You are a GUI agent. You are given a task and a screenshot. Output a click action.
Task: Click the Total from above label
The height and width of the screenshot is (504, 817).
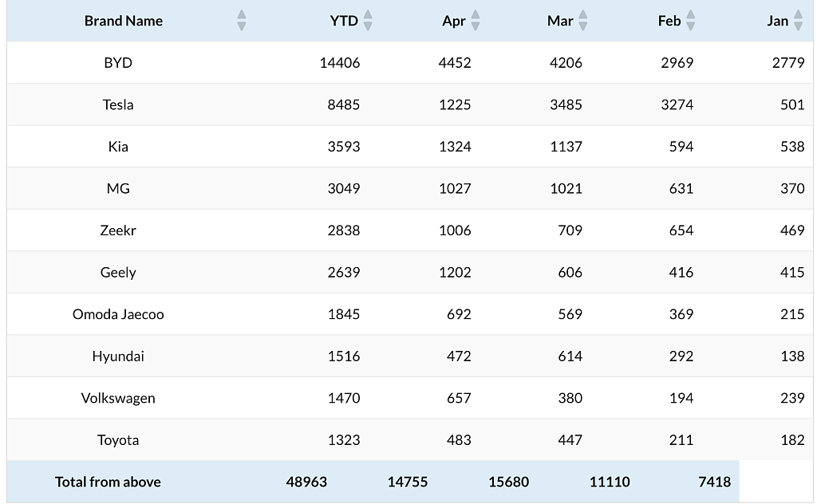click(108, 482)
